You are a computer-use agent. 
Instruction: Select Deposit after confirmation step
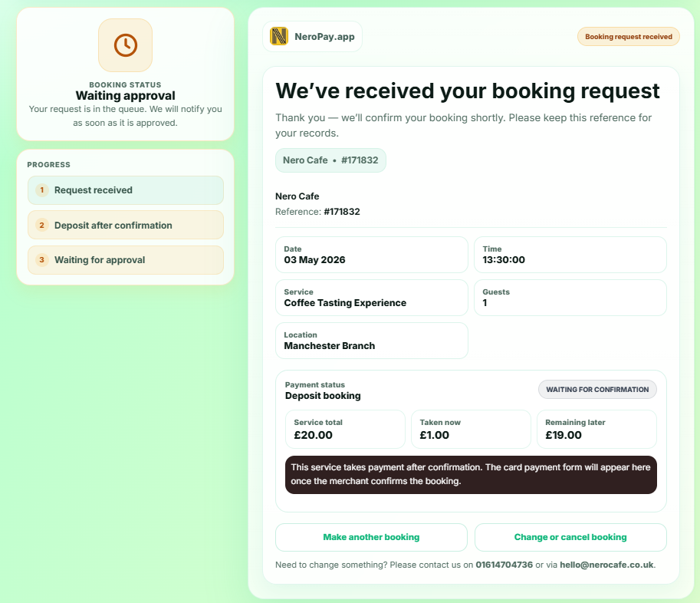tap(126, 226)
